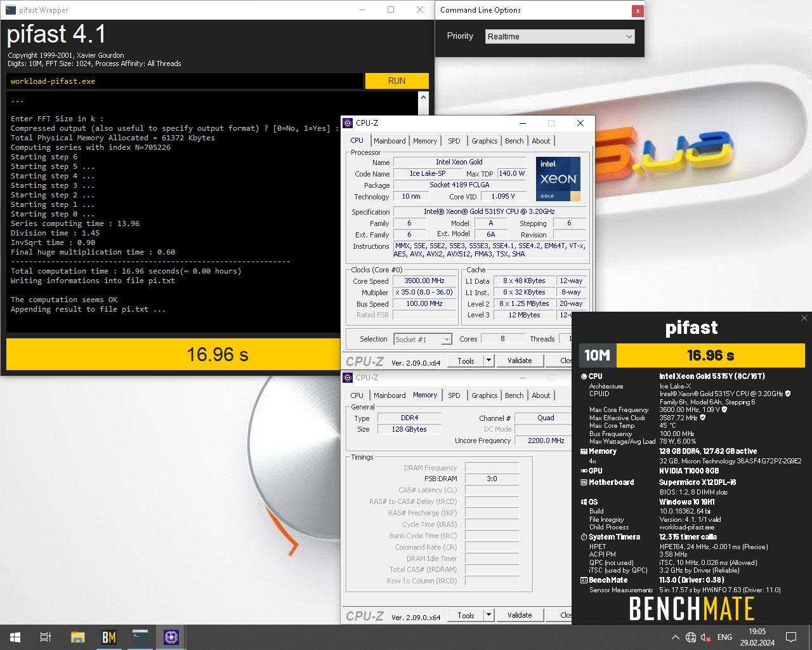Click muted volume tray icon
Image resolution: width=812 pixels, height=650 pixels.
coord(705,637)
